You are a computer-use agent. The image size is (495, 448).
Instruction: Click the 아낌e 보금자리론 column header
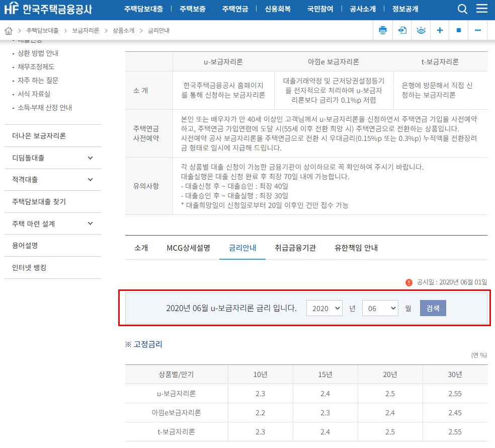point(334,62)
